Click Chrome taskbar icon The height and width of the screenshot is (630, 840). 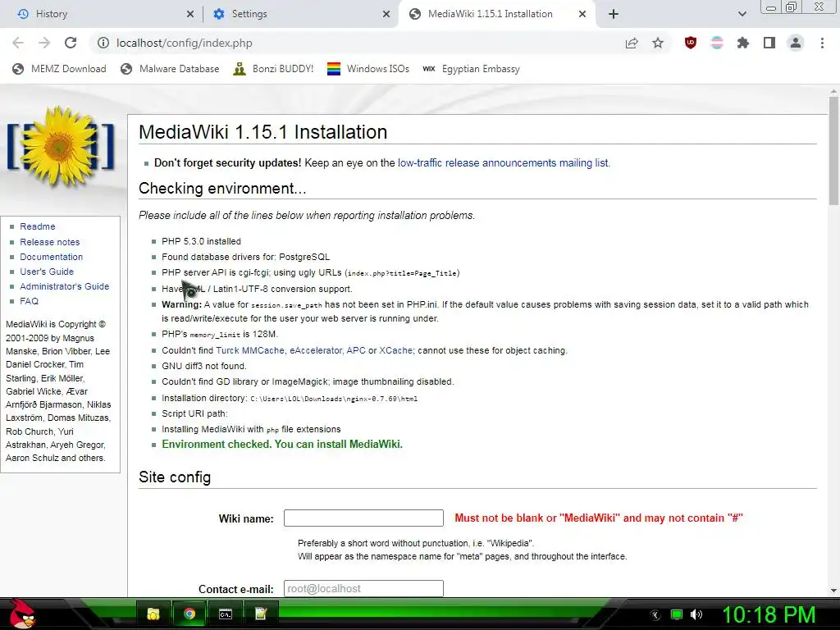[x=189, y=614]
